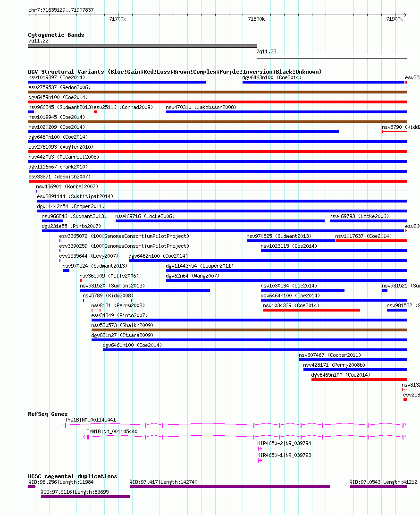This screenshot has height=515, width=420.
Task: Open nsv5789 (Kidd2008) variant
Action: click(x=108, y=300)
